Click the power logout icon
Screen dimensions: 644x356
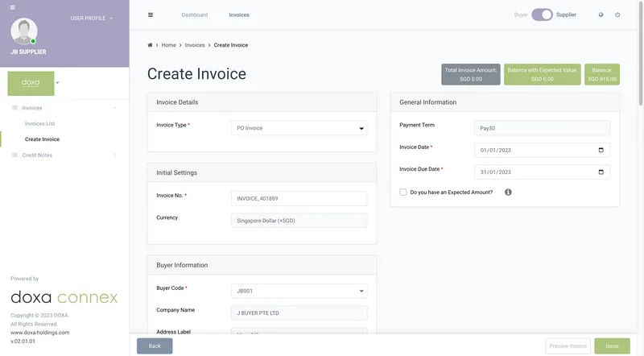(x=617, y=14)
